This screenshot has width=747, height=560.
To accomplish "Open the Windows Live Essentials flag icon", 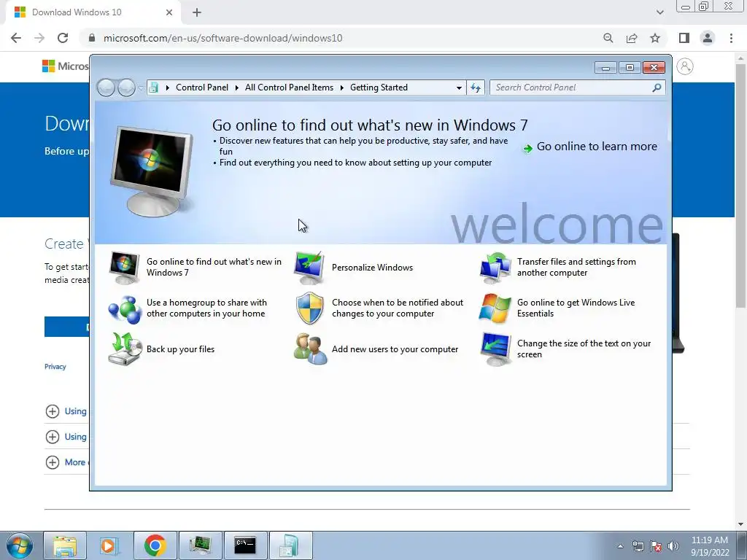I will [495, 308].
